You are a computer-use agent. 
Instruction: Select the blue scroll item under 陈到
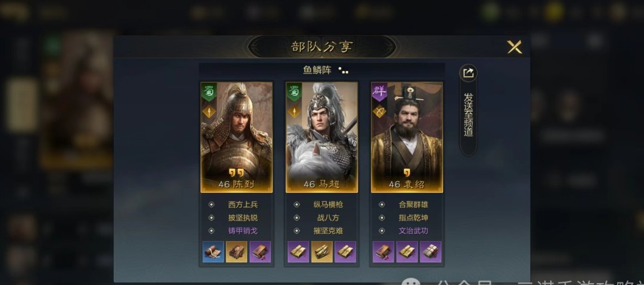point(213,252)
